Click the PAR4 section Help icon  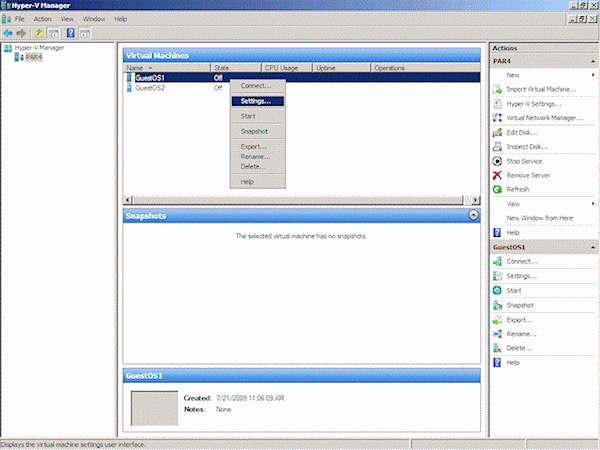[x=497, y=233]
